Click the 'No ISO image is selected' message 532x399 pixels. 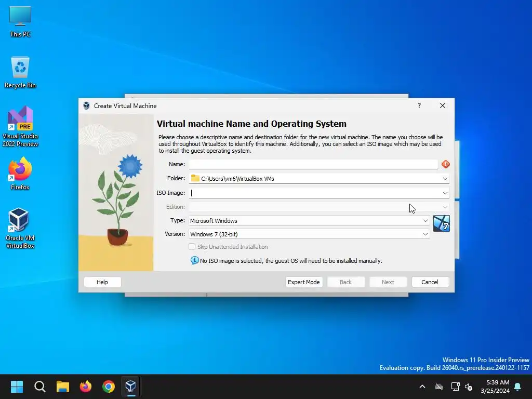(291, 261)
